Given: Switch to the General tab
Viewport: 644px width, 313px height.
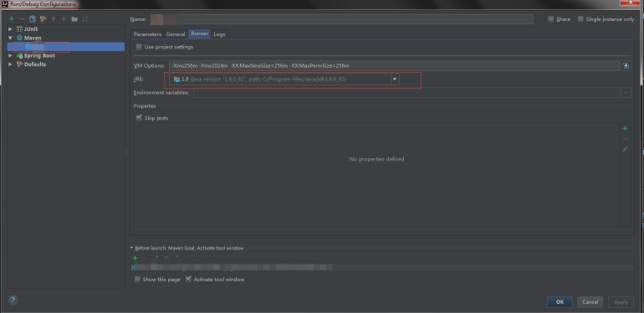Looking at the screenshot, I should [176, 34].
